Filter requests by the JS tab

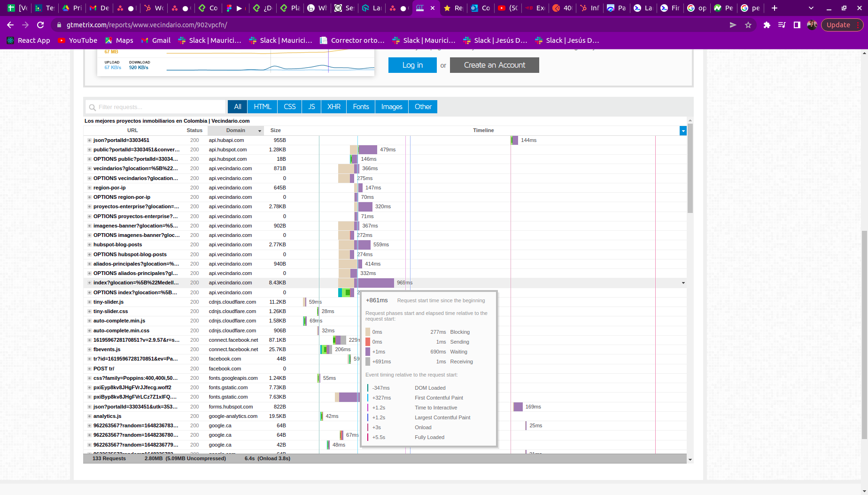311,107
